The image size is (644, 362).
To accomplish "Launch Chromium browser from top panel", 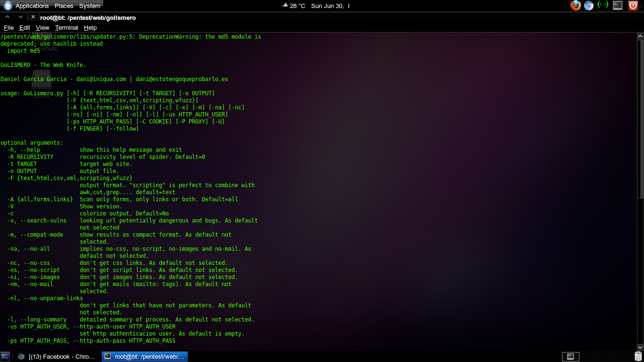I will click(589, 6).
